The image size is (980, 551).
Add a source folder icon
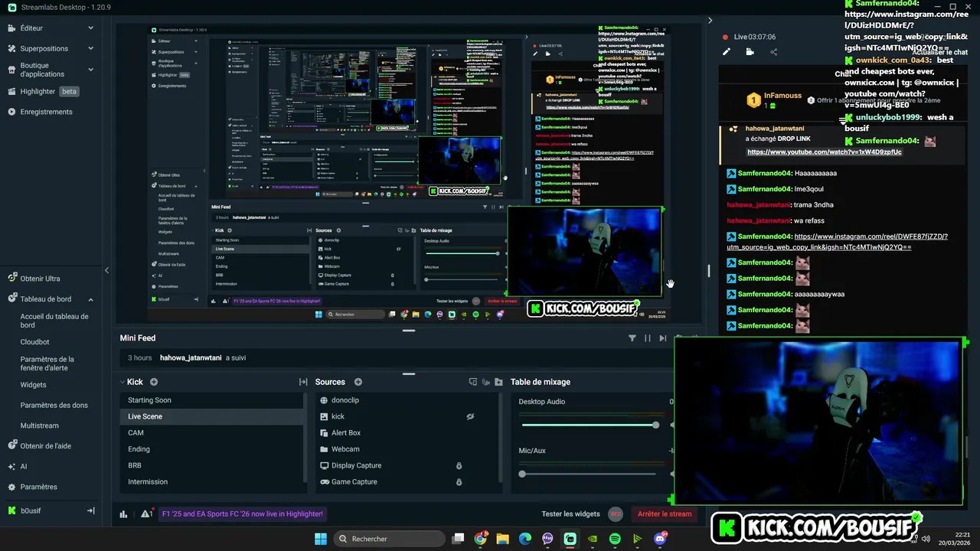coord(498,382)
